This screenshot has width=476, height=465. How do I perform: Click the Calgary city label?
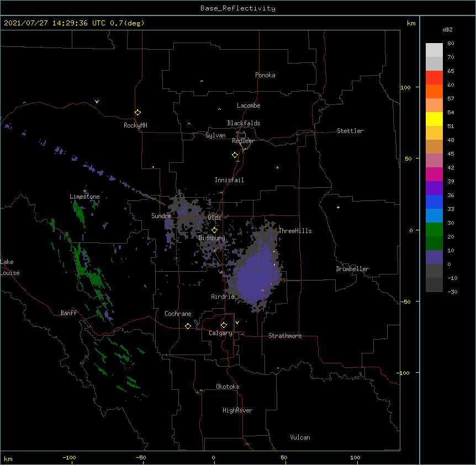[x=220, y=333]
